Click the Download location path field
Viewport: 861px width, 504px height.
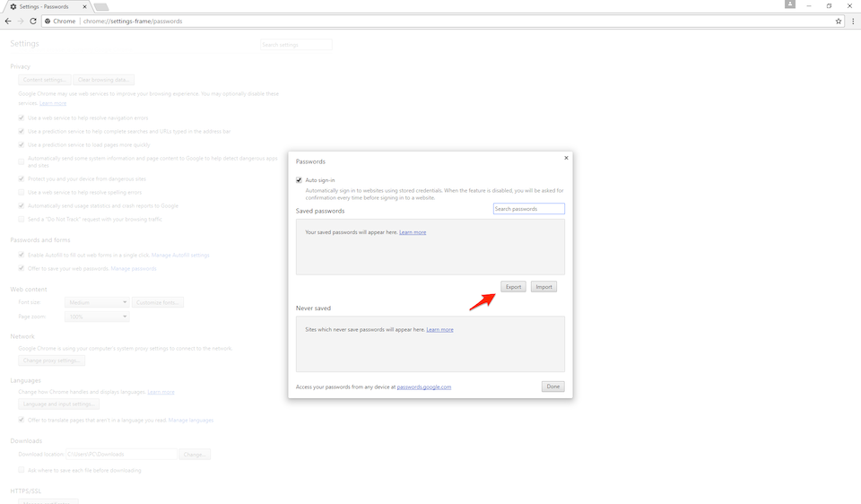[121, 454]
